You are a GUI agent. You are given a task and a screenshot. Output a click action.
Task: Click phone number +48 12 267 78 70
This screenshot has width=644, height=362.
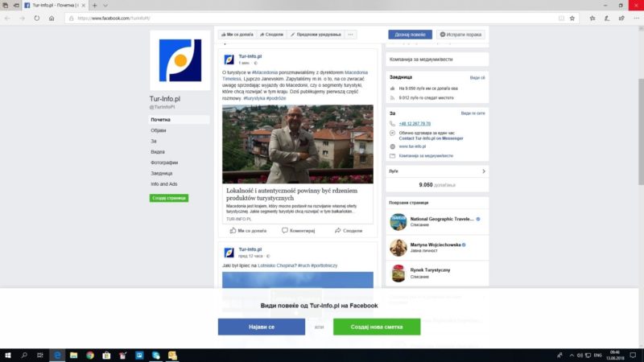(x=415, y=124)
